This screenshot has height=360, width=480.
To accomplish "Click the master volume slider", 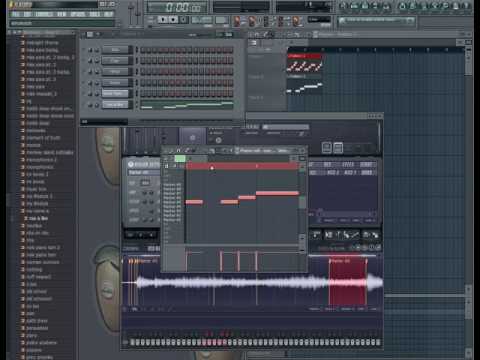I will [x=131, y=13].
